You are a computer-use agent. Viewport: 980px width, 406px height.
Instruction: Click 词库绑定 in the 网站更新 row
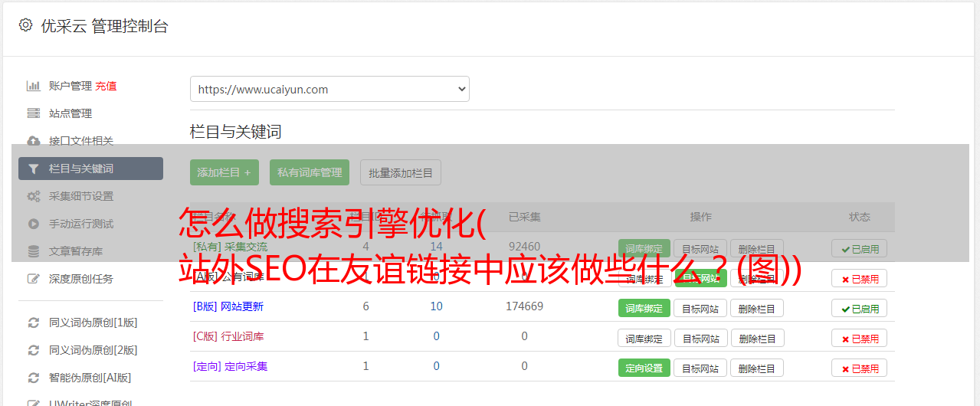tap(644, 308)
